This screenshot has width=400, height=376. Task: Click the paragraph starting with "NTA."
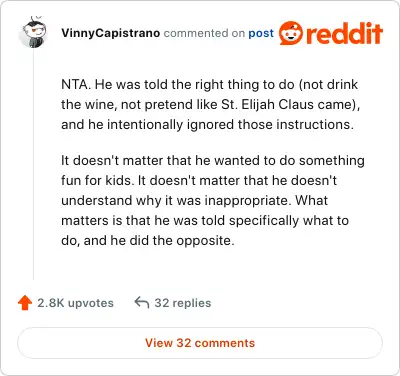click(211, 105)
